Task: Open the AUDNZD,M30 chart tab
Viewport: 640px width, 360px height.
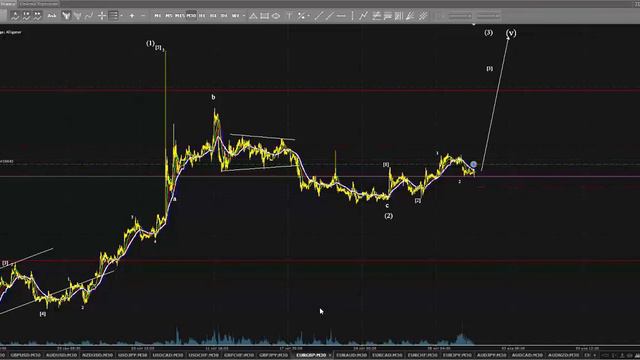Action: point(563,356)
